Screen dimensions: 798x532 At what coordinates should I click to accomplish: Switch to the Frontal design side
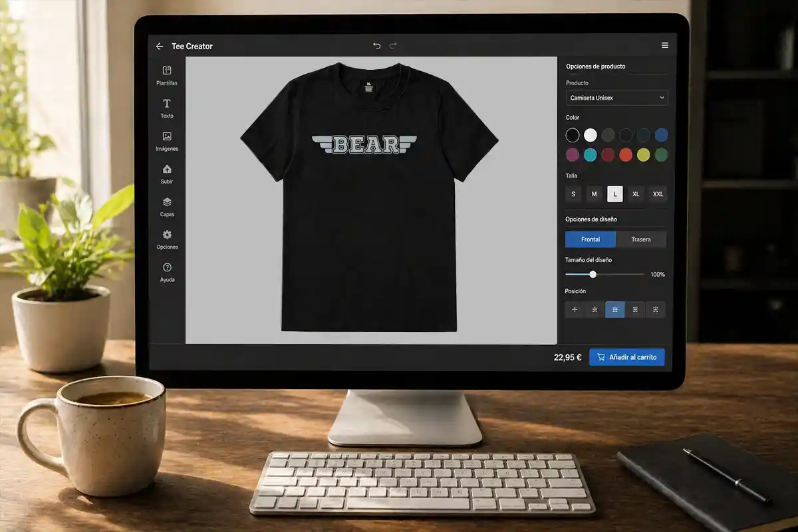click(591, 239)
